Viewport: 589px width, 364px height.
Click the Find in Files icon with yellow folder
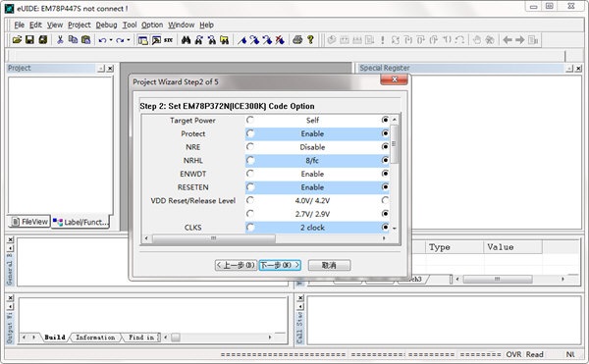[224, 40]
